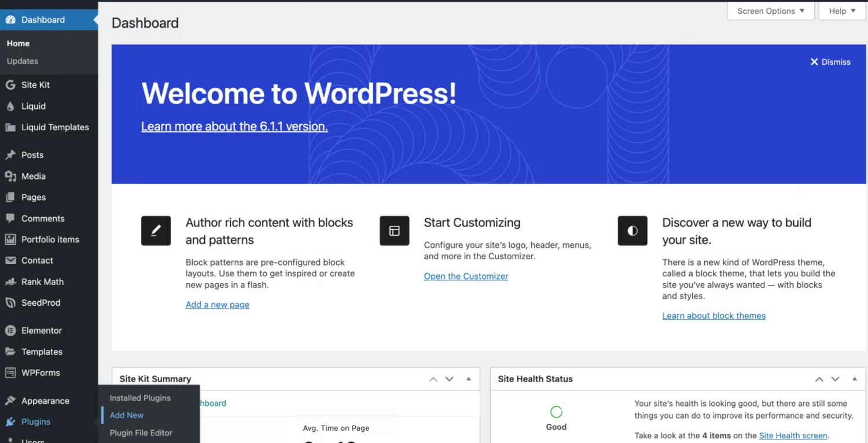
Task: Click the pencil icon beside Author rich content
Action: pos(156,230)
